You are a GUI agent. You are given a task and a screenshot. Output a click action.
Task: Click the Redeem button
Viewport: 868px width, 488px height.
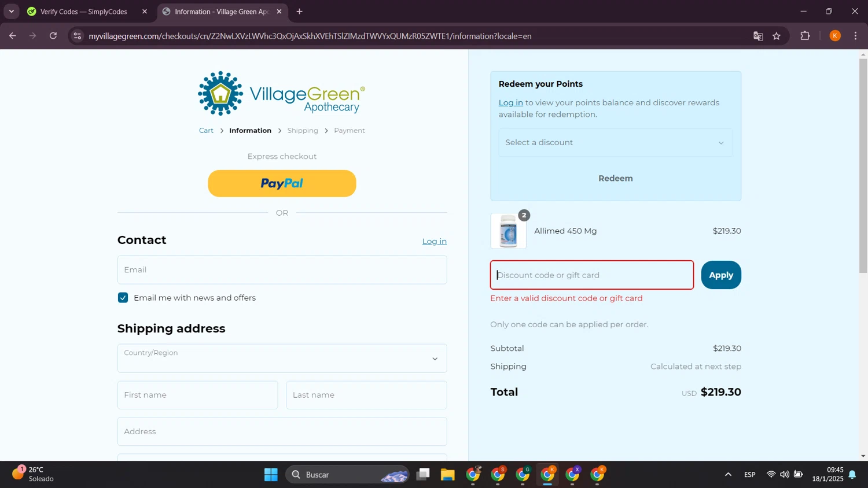tap(615, 179)
